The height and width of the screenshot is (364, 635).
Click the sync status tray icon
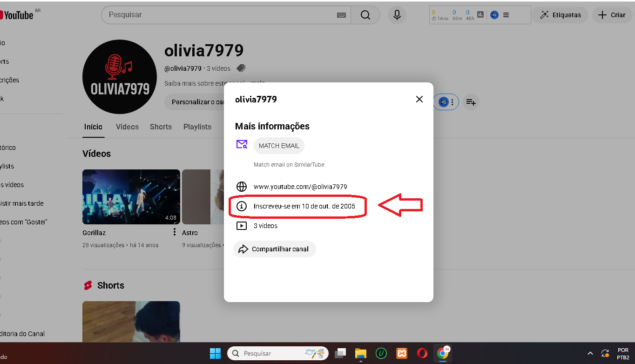point(605,353)
